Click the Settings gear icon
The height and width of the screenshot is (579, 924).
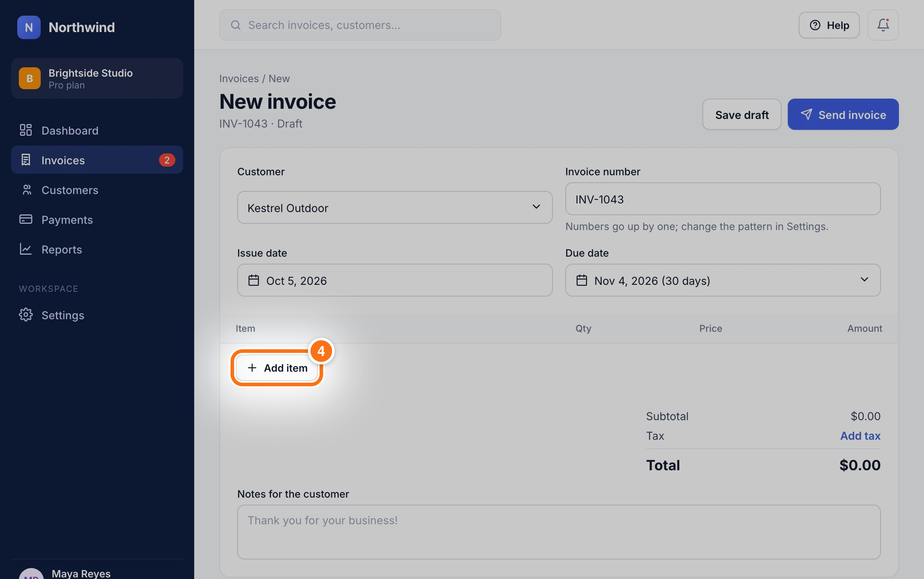[x=26, y=315]
